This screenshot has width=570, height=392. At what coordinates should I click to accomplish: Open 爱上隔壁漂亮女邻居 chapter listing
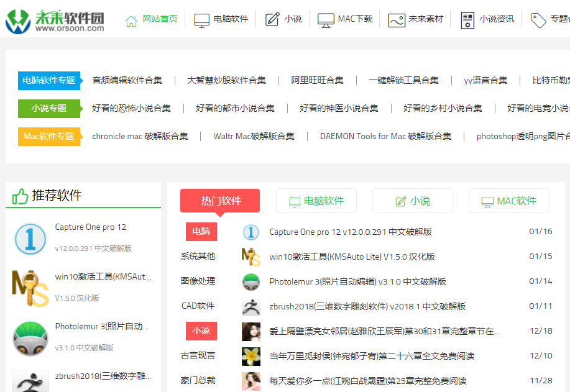[x=385, y=331]
